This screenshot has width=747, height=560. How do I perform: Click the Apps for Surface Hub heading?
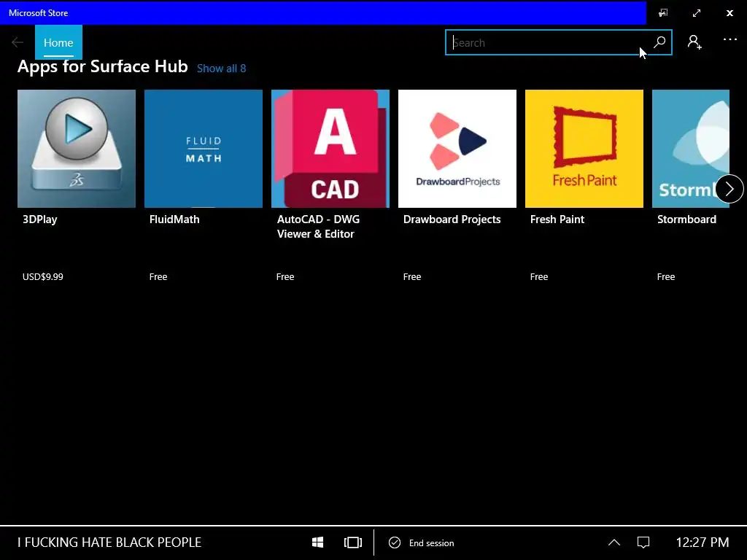103,66
